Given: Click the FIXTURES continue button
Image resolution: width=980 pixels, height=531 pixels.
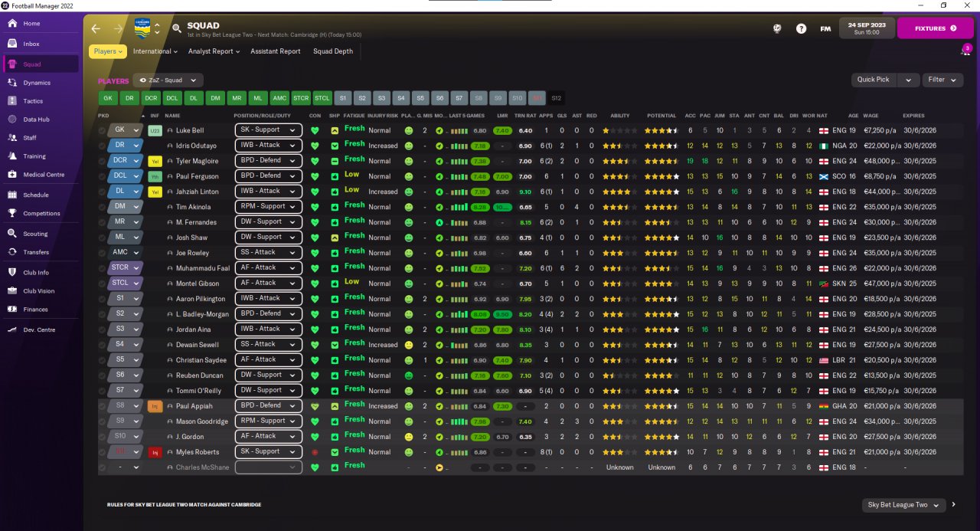Looking at the screenshot, I should (935, 28).
